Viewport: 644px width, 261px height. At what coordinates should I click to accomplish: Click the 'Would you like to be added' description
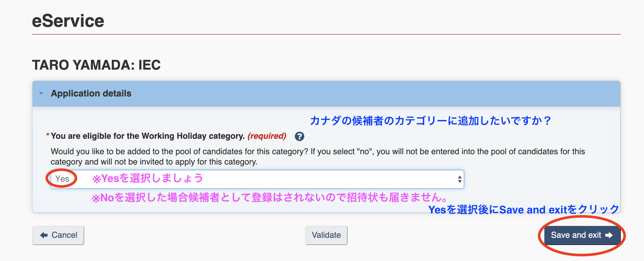(x=318, y=157)
